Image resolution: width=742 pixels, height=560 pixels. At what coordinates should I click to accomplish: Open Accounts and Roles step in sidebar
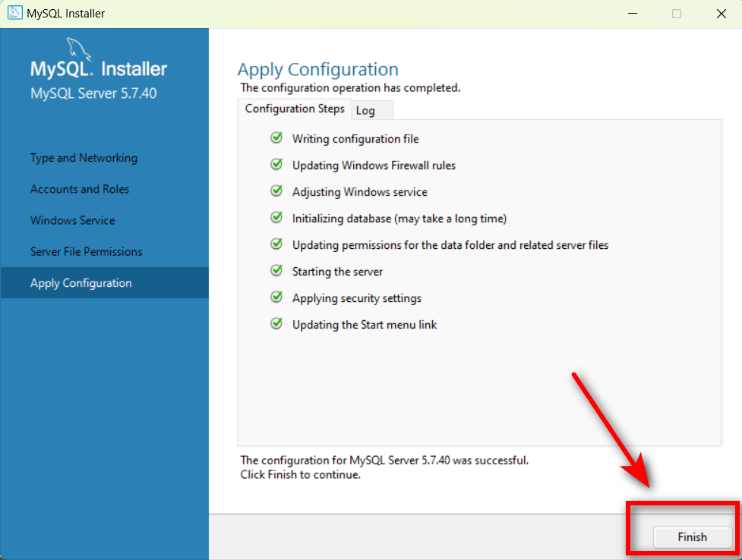click(x=80, y=189)
